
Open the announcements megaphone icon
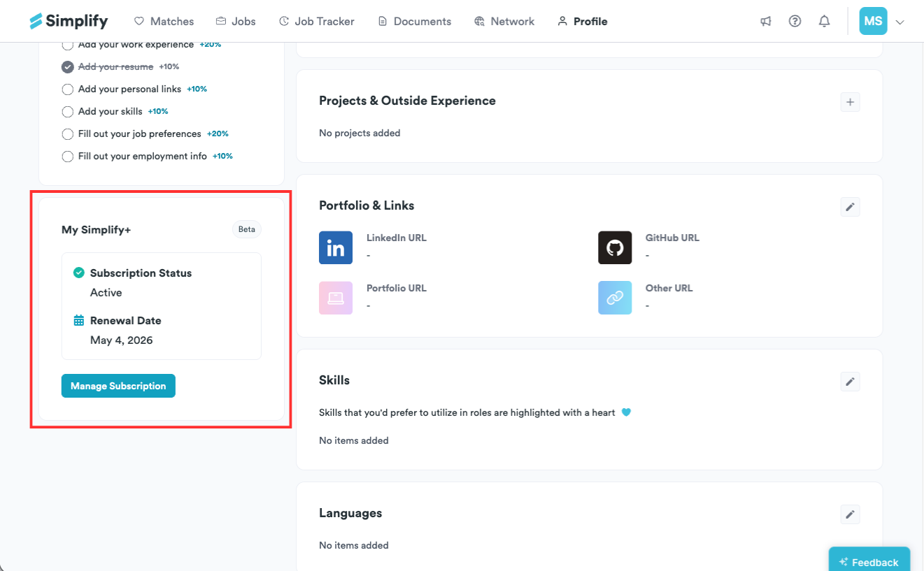pyautogui.click(x=766, y=21)
